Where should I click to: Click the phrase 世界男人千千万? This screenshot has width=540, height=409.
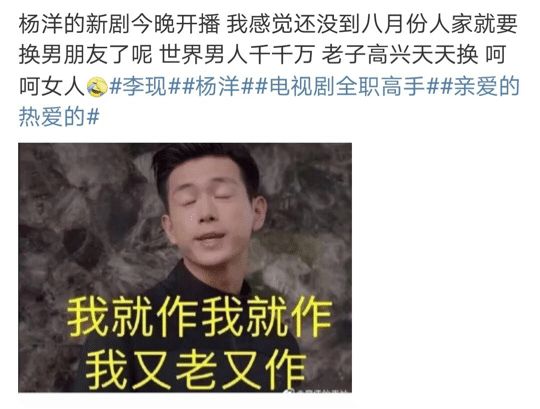click(x=237, y=55)
